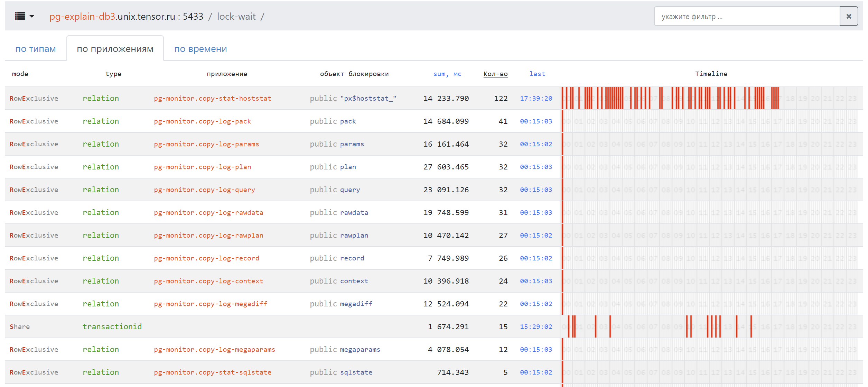Click last time 15:29:02 in Share row
This screenshot has height=387, width=868.
(536, 326)
